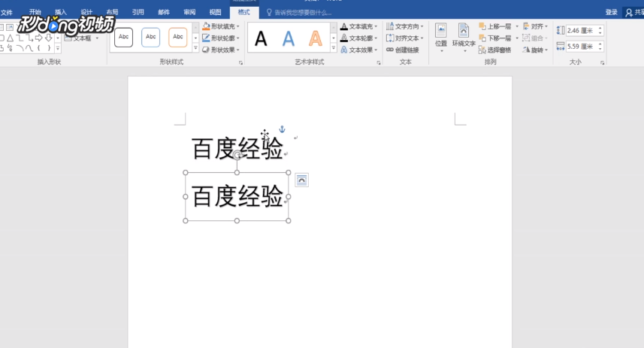Open the 文本效果 text effects menu
The width and height of the screenshot is (644, 348).
point(358,50)
